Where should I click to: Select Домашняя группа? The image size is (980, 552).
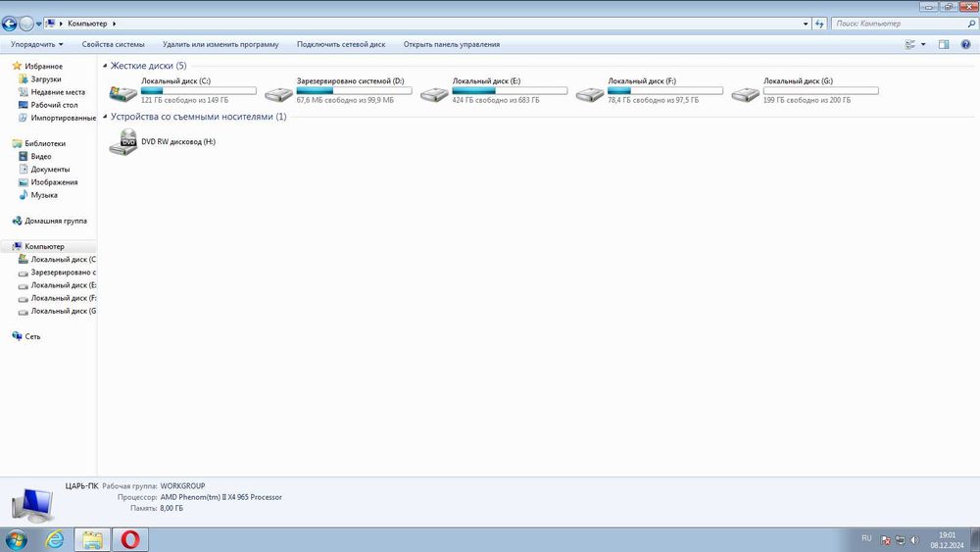[55, 221]
